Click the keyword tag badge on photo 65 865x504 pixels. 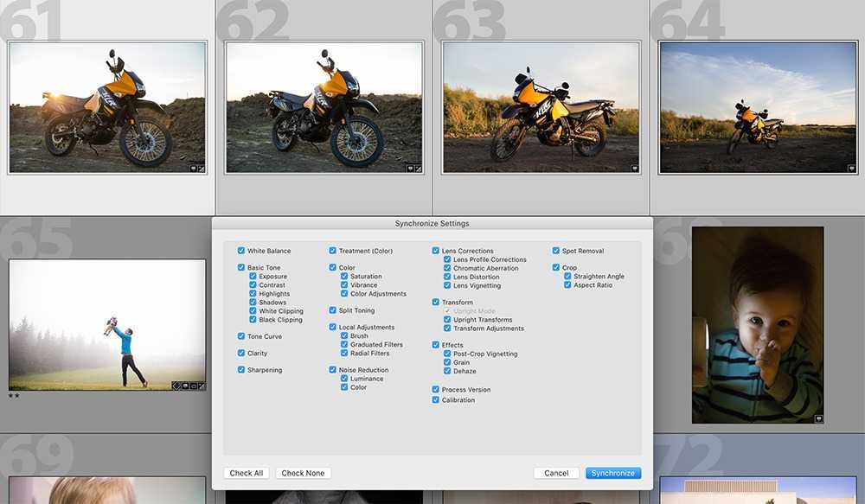[176, 386]
